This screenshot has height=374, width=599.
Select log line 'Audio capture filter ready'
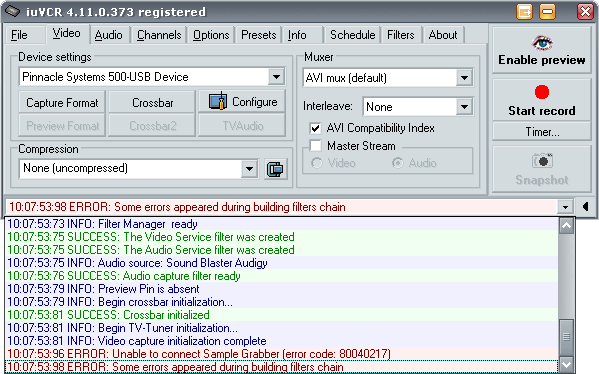pyautogui.click(x=282, y=276)
